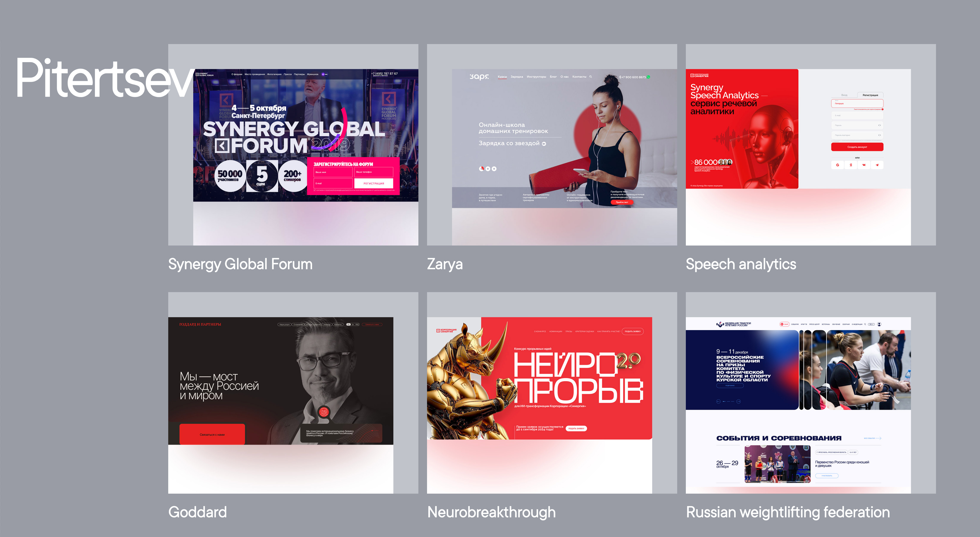This screenshot has width=980, height=537.
Task: Click the weightlifting federation barbell logo
Action: pyautogui.click(x=720, y=324)
